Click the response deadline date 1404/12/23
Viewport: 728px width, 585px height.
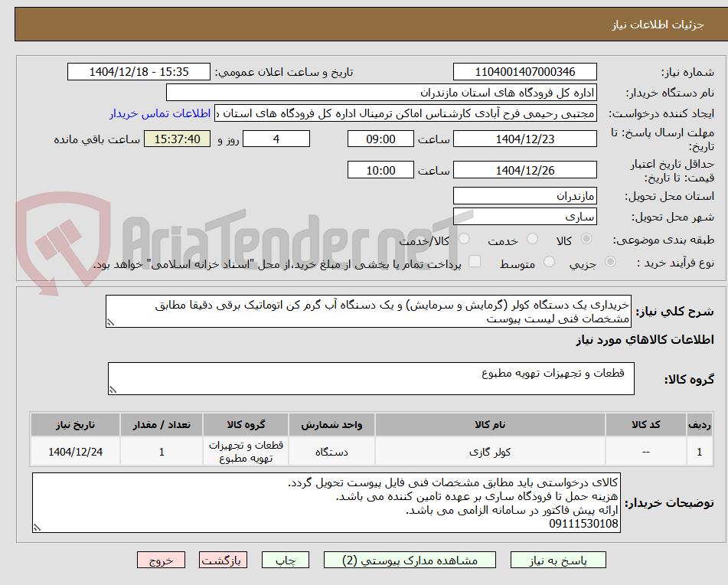[524, 139]
